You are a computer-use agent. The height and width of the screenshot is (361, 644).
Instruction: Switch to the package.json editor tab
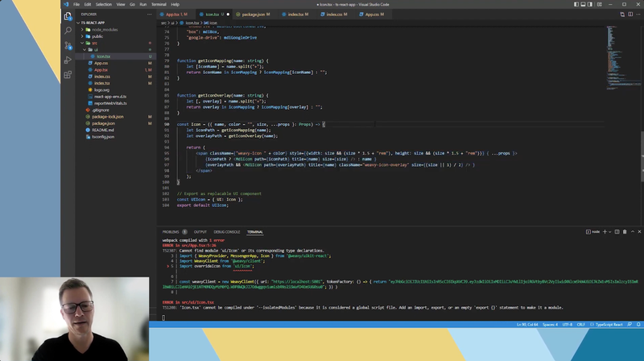click(x=254, y=14)
